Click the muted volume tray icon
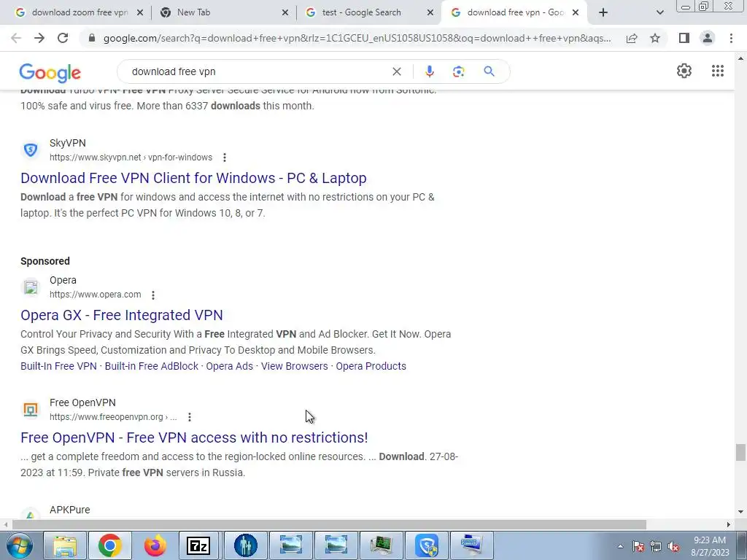The width and height of the screenshot is (747, 560). (673, 547)
